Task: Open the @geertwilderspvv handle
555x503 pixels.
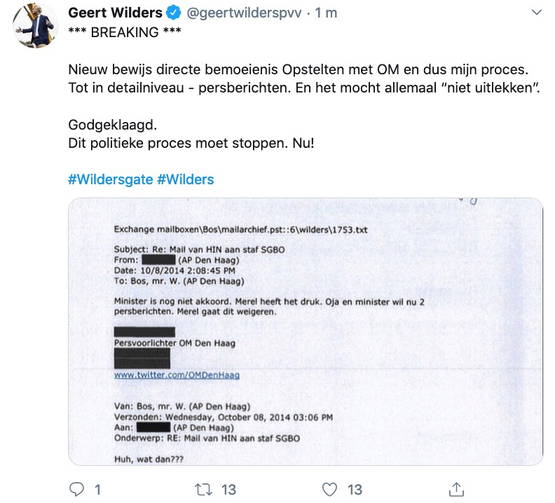Action: [x=244, y=13]
